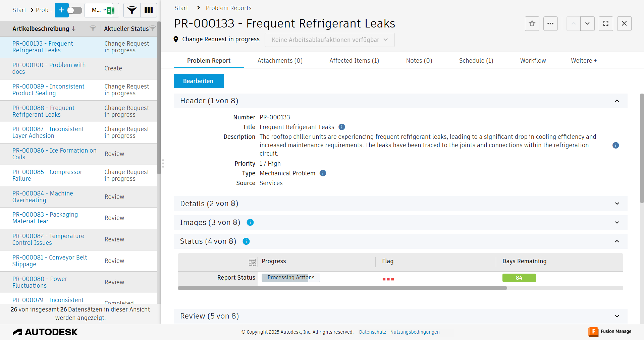Click the green 84 days remaining badge

tap(519, 278)
